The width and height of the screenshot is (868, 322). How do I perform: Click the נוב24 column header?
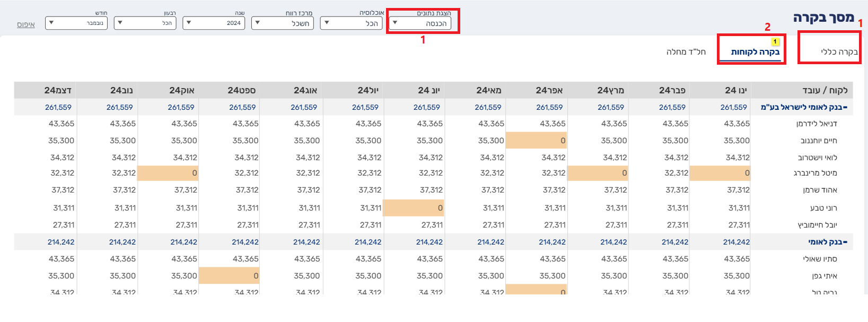[x=122, y=90]
